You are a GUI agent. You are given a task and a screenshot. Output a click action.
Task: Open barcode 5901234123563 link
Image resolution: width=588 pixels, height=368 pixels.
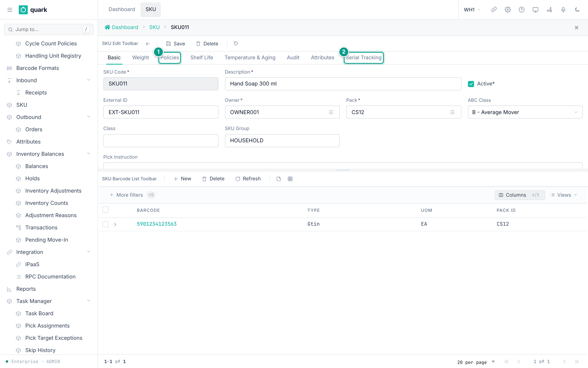(157, 224)
